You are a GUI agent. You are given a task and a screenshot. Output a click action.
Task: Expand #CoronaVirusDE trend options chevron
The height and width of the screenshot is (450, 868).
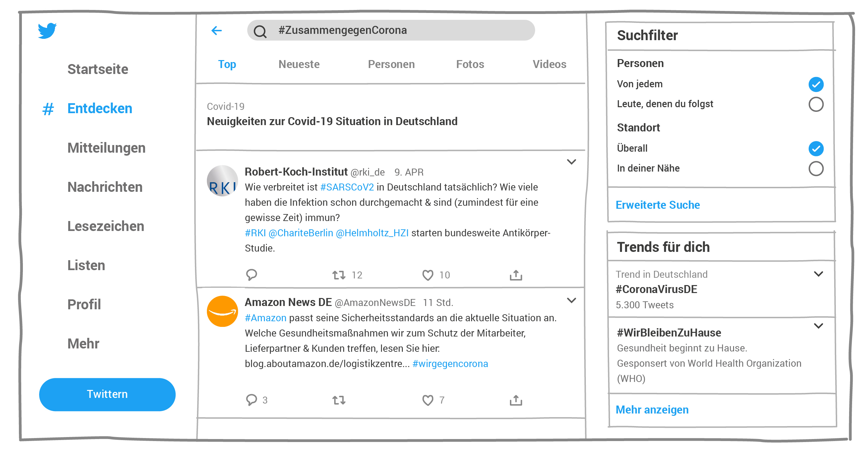[818, 273]
